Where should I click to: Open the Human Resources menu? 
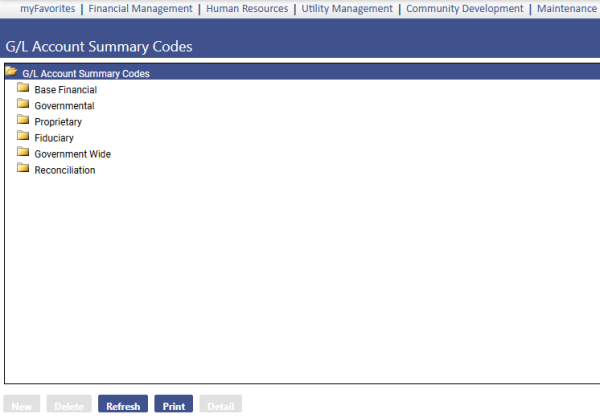click(x=247, y=8)
